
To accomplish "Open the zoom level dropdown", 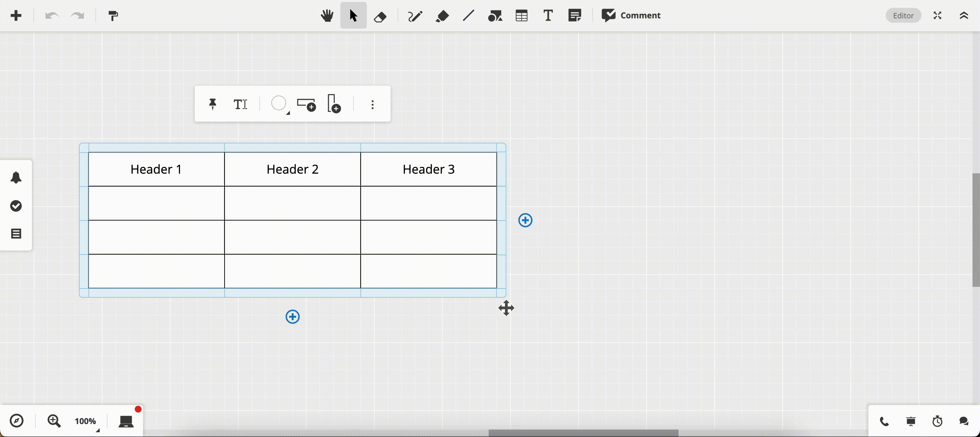I will tap(86, 421).
